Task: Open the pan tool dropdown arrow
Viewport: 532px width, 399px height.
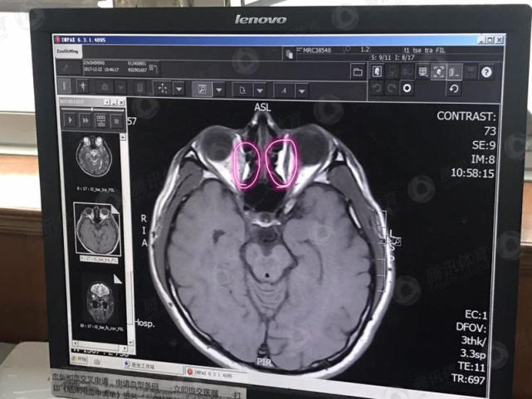Action: 178,90
